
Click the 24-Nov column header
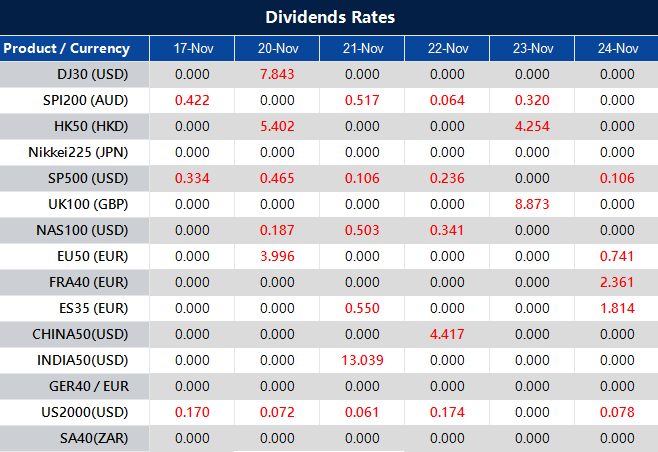[617, 48]
